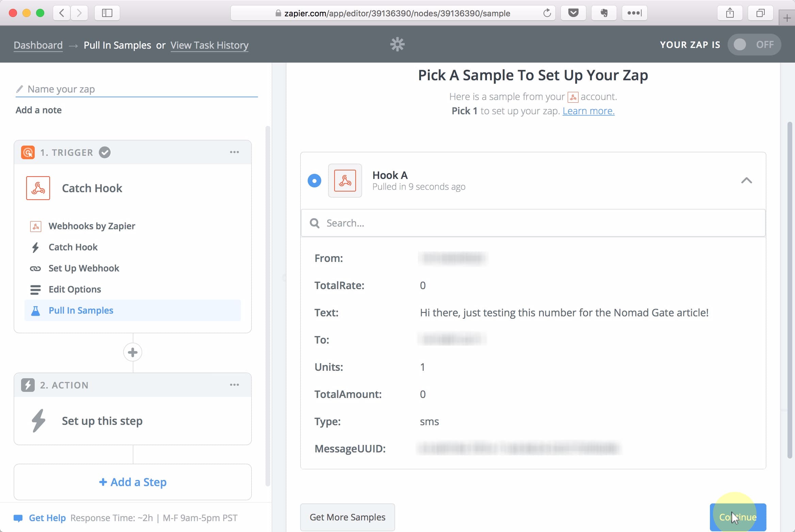The height and width of the screenshot is (532, 795).
Task: Click the blurred To phone number
Action: pyautogui.click(x=452, y=339)
